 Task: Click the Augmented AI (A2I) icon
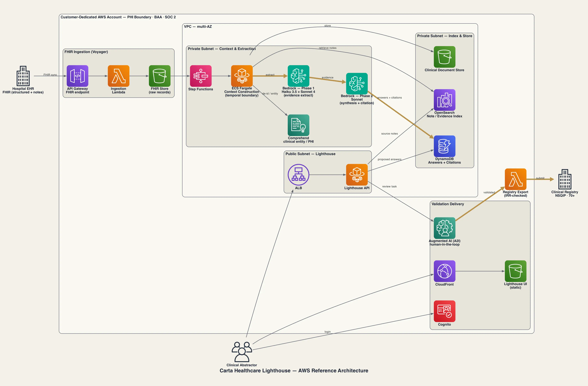(444, 228)
